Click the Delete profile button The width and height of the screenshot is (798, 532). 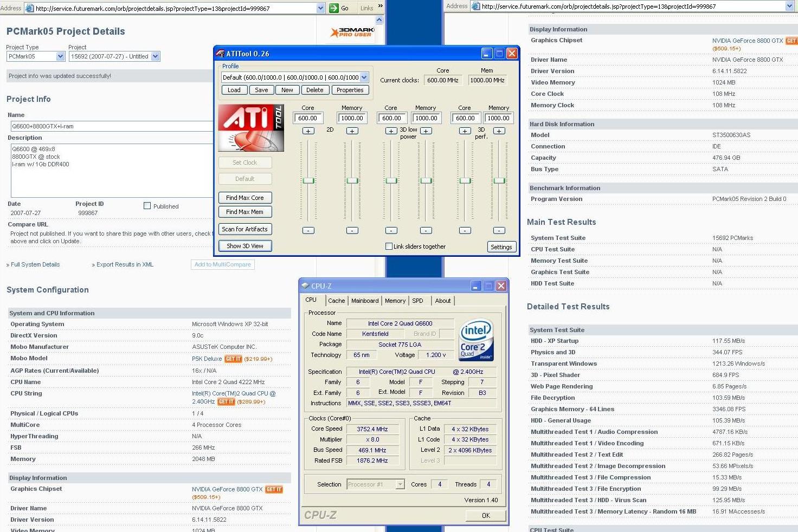tap(314, 90)
